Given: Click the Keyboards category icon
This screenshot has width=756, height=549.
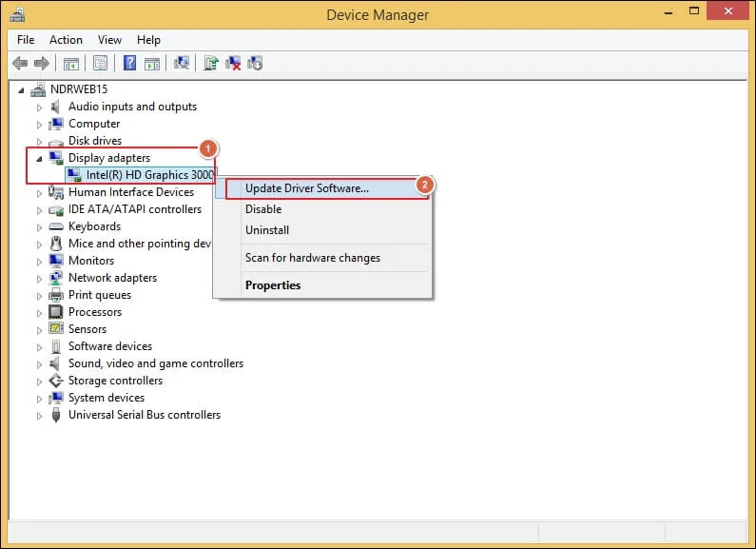Looking at the screenshot, I should point(56,226).
